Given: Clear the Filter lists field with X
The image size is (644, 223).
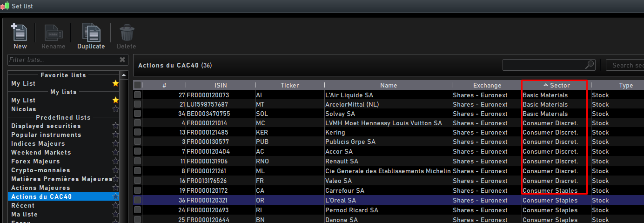Looking at the screenshot, I should click(122, 60).
